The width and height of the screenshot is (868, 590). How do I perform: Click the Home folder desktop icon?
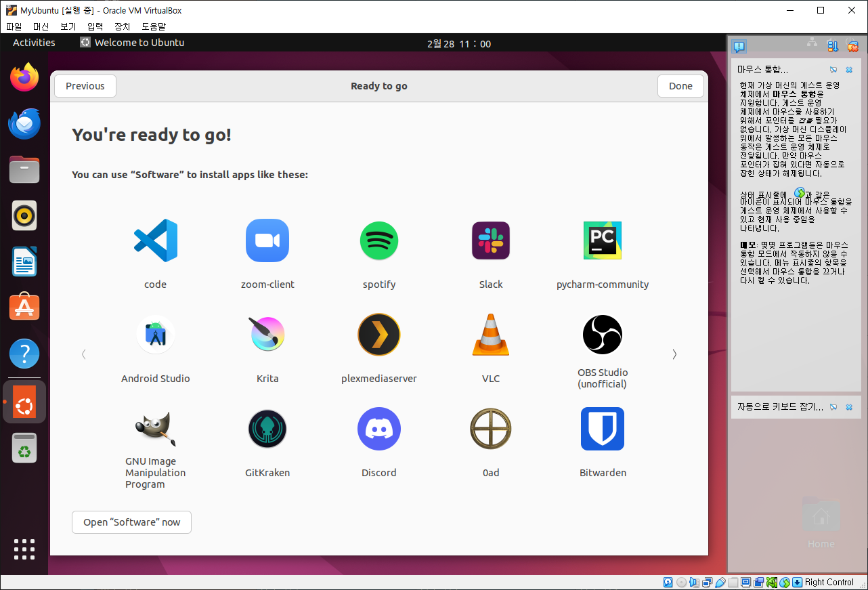coord(821,522)
